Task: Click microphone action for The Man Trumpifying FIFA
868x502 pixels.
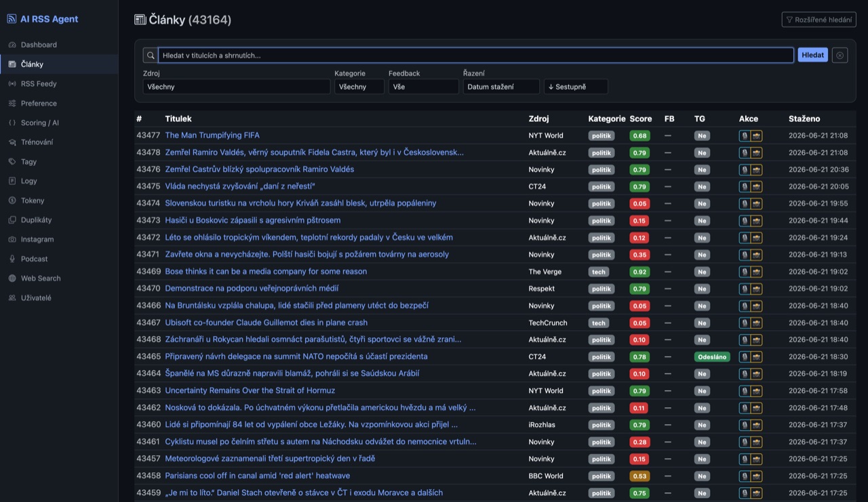Action: (745, 135)
